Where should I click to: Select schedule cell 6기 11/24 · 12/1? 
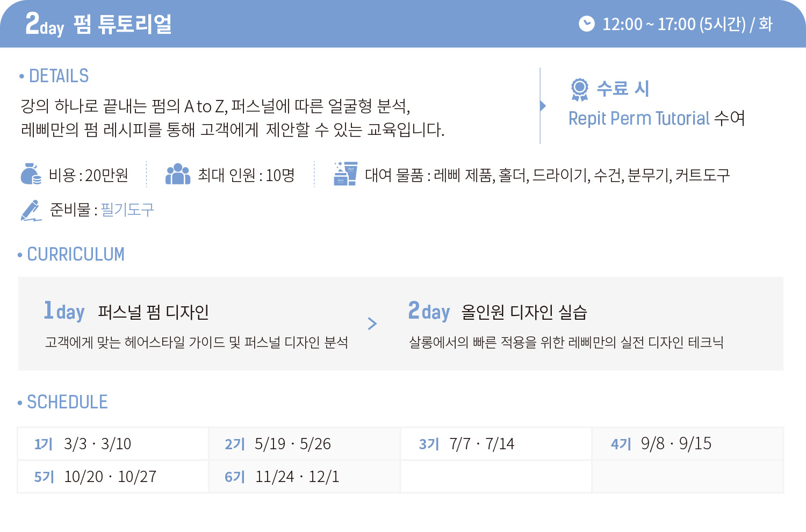304,477
